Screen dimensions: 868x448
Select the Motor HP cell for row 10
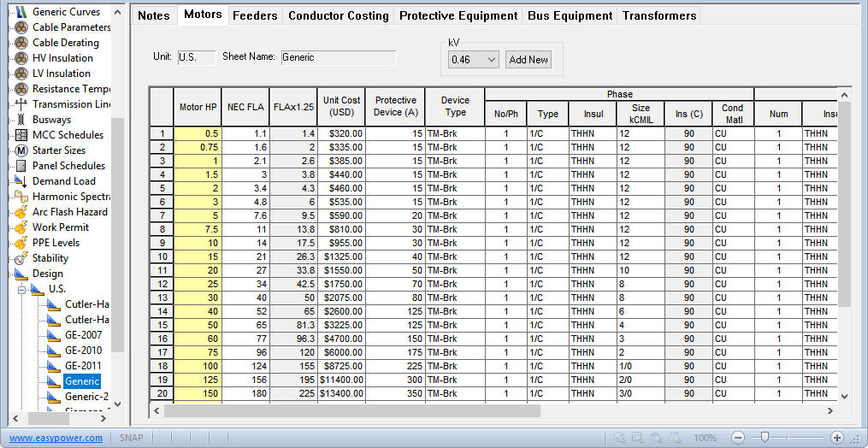pyautogui.click(x=198, y=256)
